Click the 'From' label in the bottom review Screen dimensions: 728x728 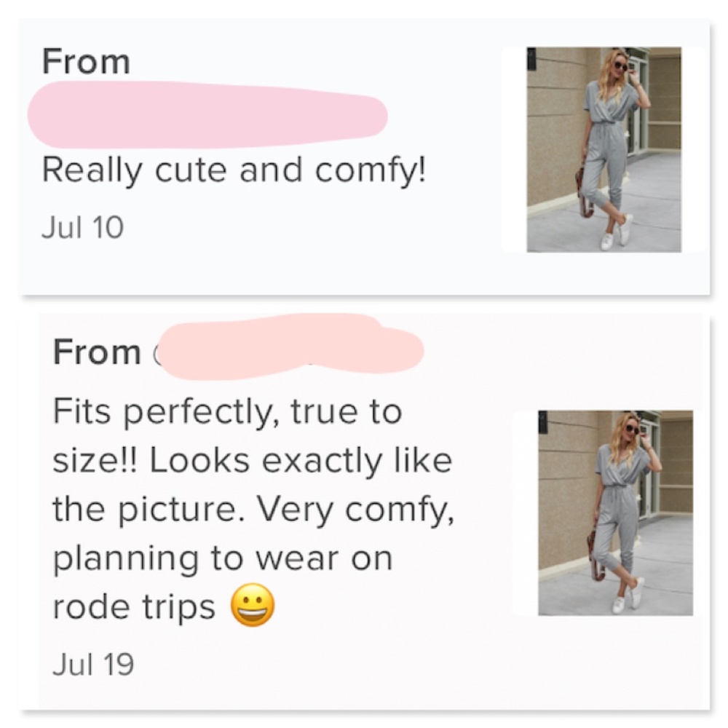coord(97,352)
